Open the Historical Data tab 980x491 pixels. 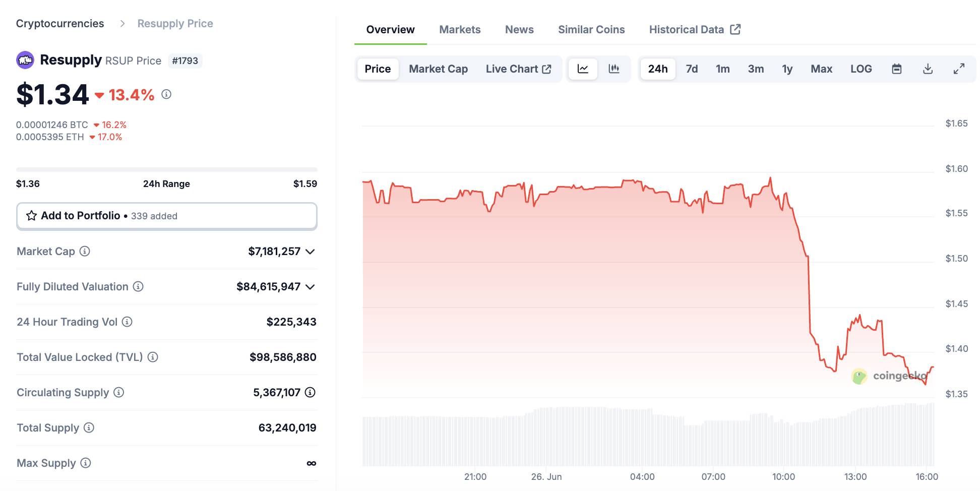pyautogui.click(x=694, y=30)
